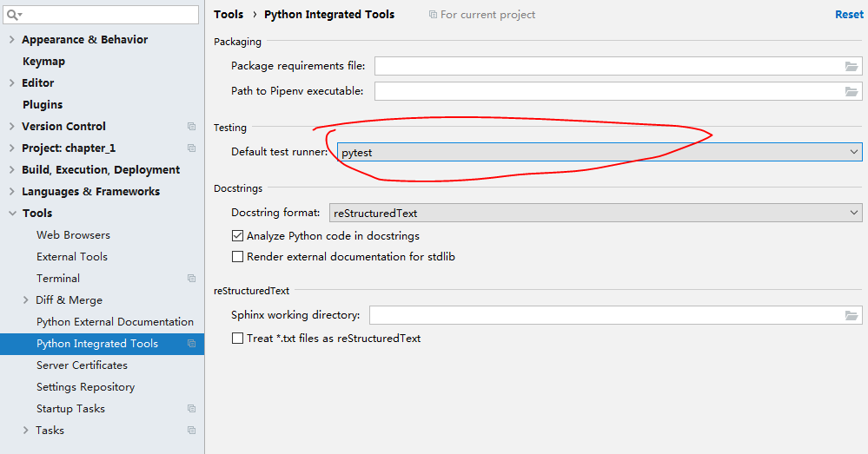This screenshot has width=868, height=454.
Task: Click project-scope icon beside Startup Tasks
Action: click(191, 409)
